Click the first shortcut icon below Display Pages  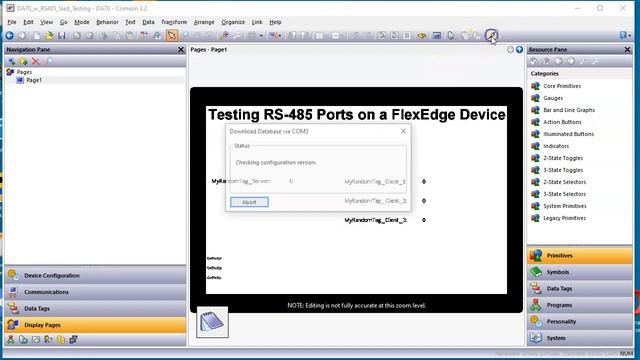[x=11, y=339]
